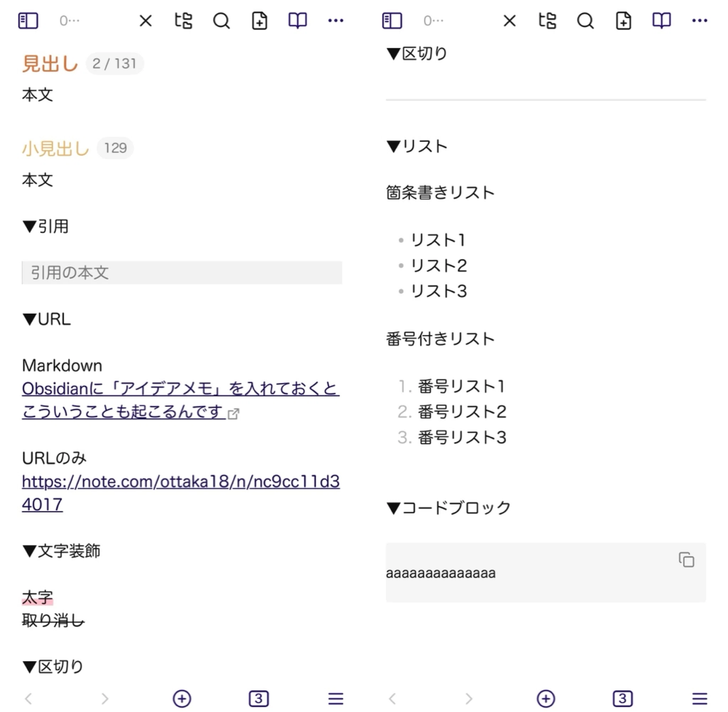
Task: Select bullet item リスト2
Action: pyautogui.click(x=439, y=266)
